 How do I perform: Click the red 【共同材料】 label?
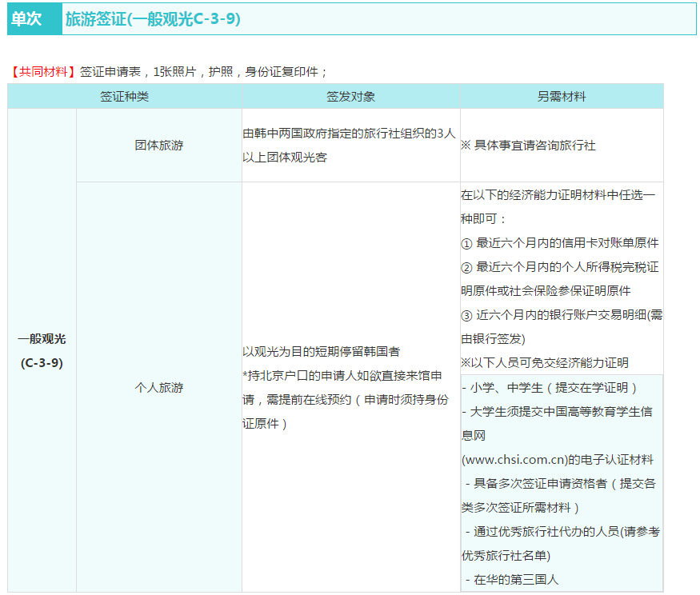(43, 71)
